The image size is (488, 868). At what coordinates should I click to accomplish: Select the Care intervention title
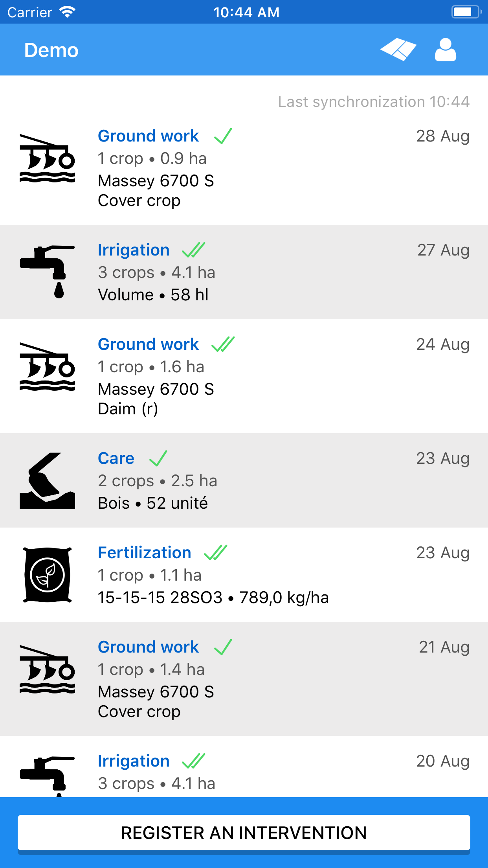(116, 458)
